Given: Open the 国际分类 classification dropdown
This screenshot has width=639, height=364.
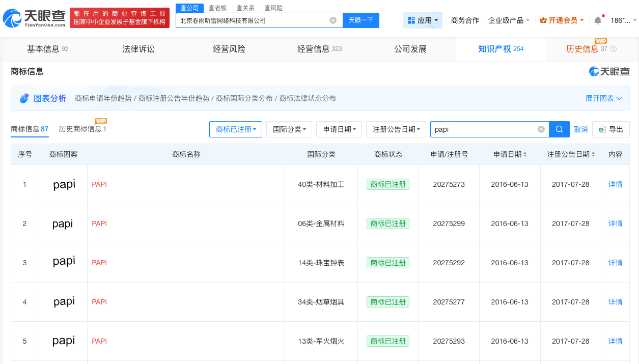Looking at the screenshot, I should [x=289, y=129].
